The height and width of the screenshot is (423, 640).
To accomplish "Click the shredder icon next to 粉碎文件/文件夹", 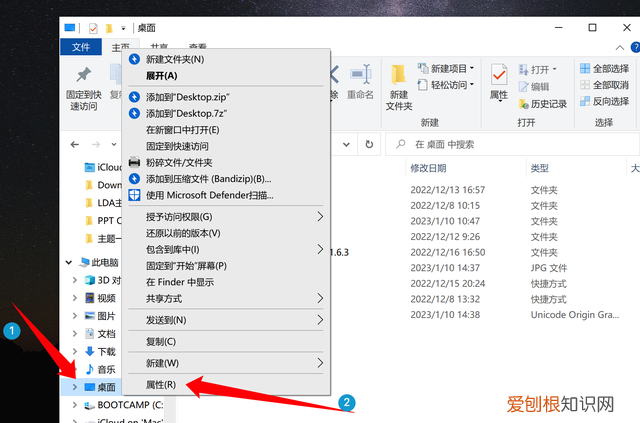I will (x=134, y=163).
